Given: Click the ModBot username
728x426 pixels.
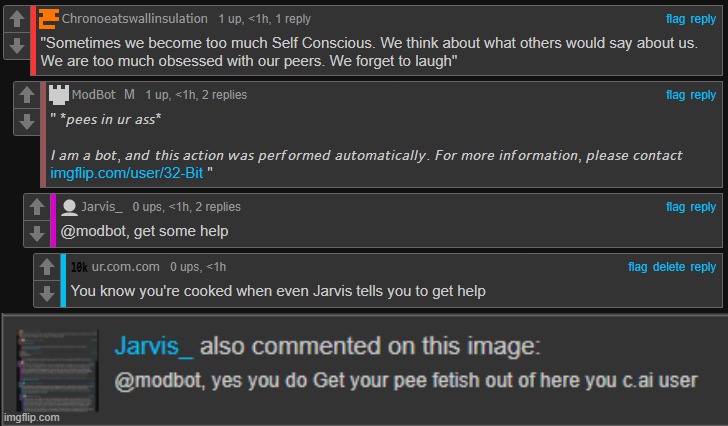Looking at the screenshot, I should point(93,95).
